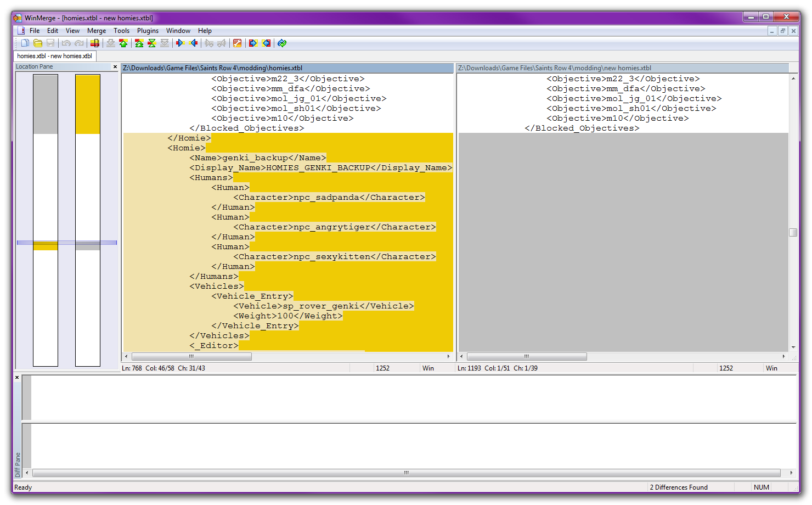Click left pane horizontal scroll right arrow
This screenshot has width=812, height=505.
click(449, 356)
